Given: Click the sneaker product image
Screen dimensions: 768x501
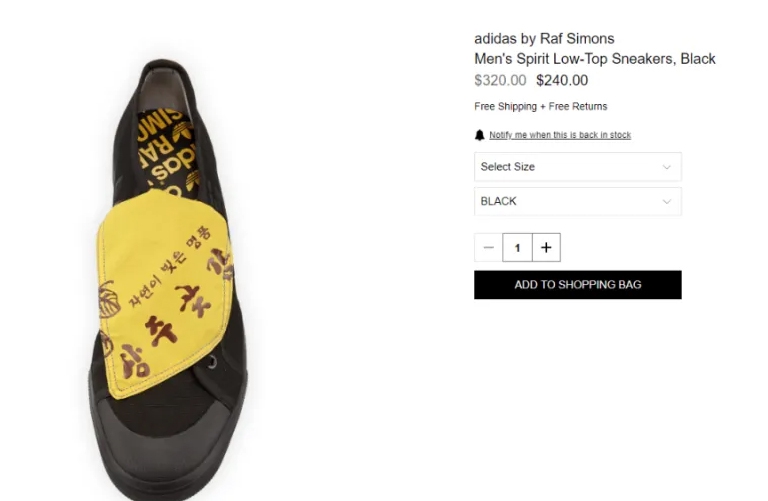Looking at the screenshot, I should [x=167, y=279].
